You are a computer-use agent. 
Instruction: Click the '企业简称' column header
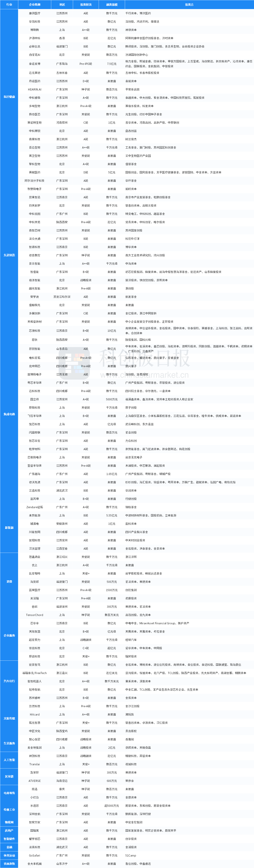(35, 5)
